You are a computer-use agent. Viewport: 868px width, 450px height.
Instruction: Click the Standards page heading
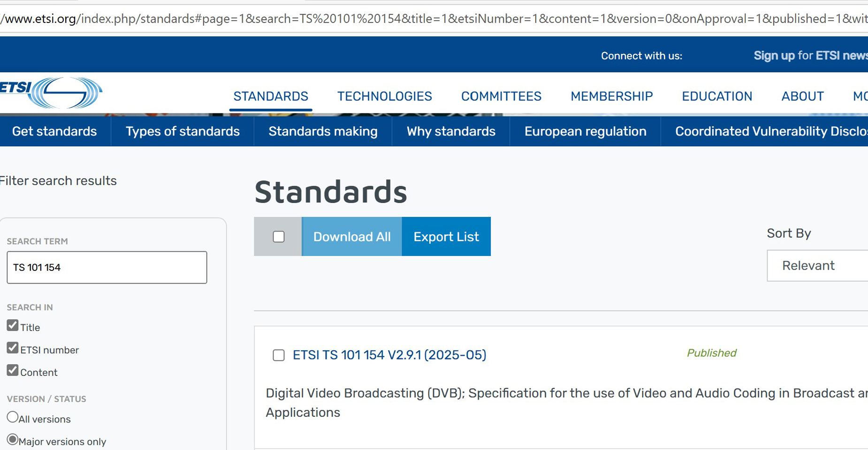click(331, 192)
